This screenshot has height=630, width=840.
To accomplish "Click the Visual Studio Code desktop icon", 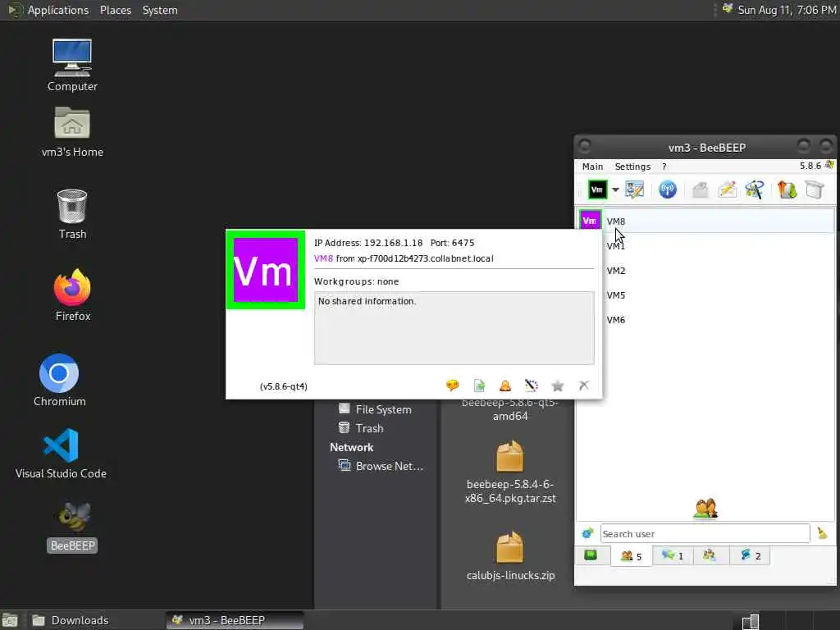I will [61, 453].
